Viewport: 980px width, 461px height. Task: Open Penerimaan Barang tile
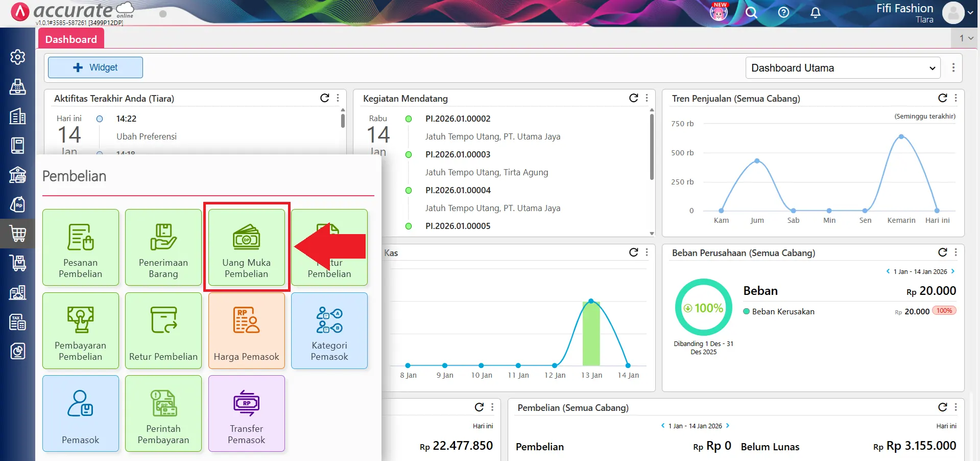(x=163, y=247)
